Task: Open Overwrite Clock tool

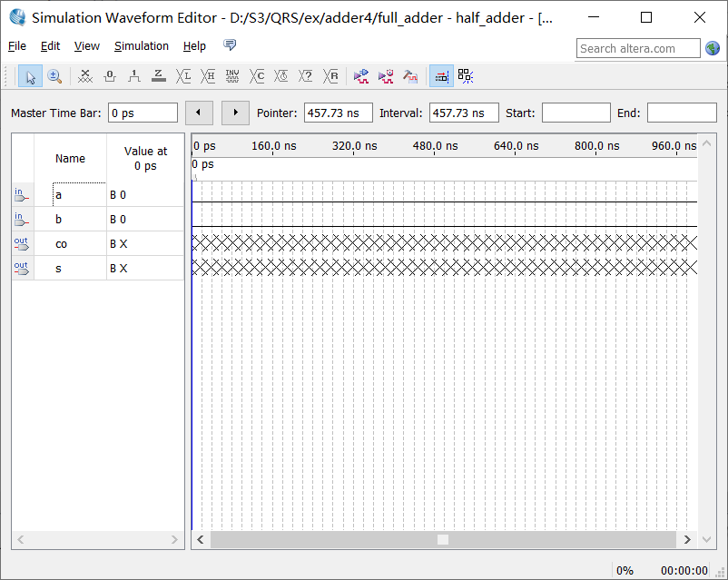Action: pyautogui.click(x=280, y=76)
